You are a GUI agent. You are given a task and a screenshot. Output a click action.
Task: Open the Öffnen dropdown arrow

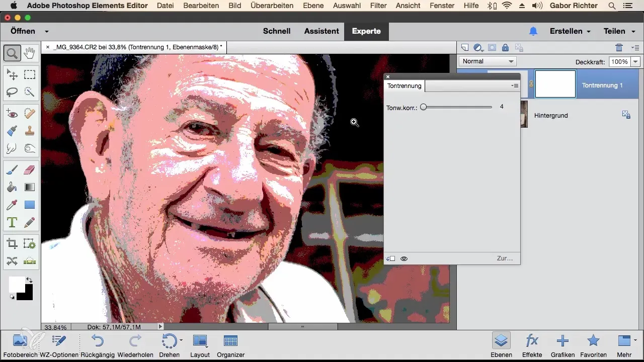click(x=47, y=31)
